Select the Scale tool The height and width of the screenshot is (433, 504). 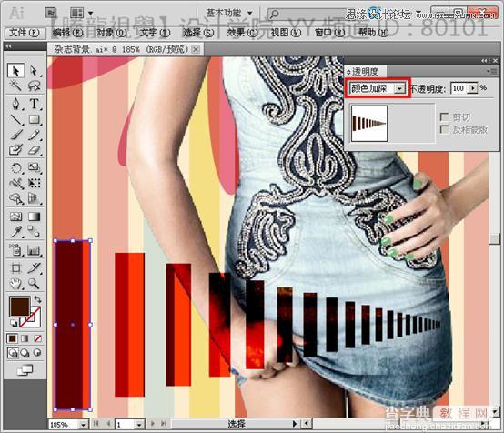point(34,167)
